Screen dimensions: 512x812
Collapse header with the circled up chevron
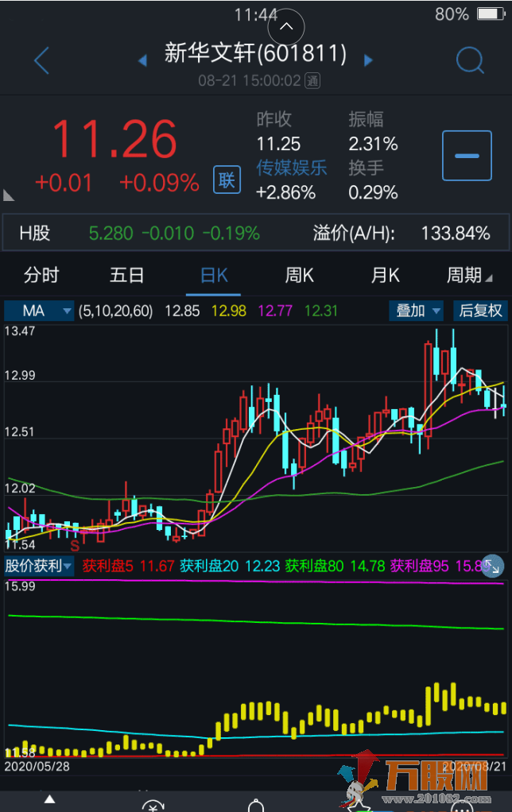tap(286, 27)
